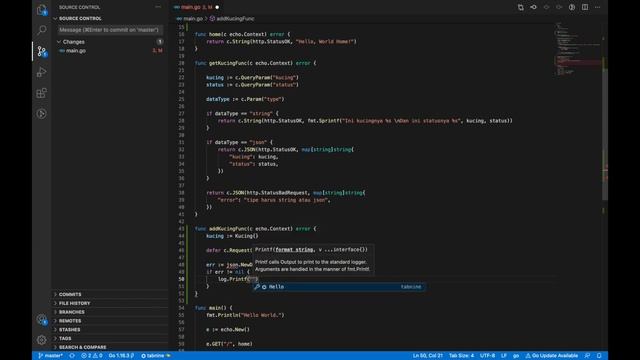Expand the Search & Compare section
Image resolution: width=640 pixels, height=360 pixels.
click(x=82, y=347)
